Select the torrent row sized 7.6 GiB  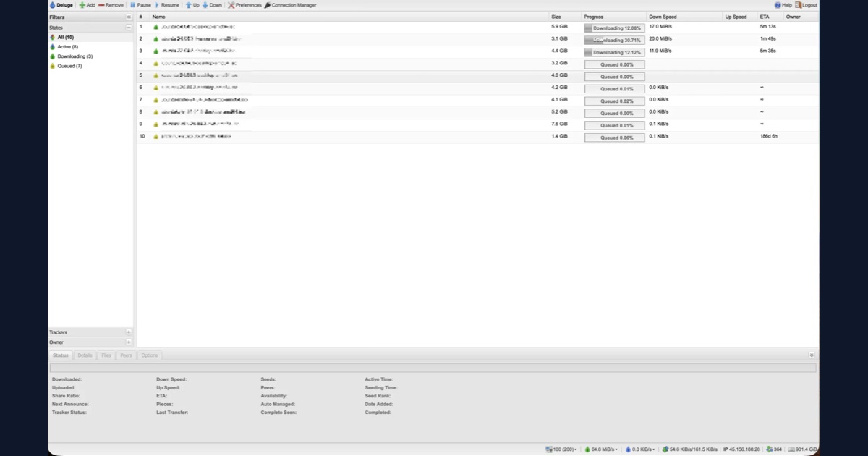click(477, 124)
